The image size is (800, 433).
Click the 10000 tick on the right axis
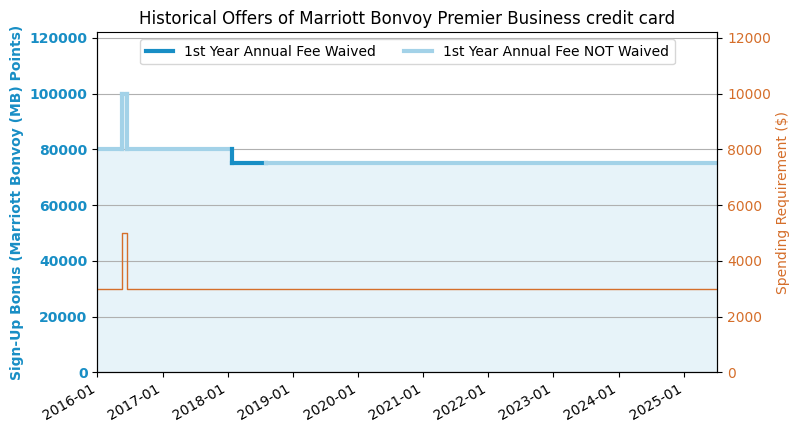[746, 94]
